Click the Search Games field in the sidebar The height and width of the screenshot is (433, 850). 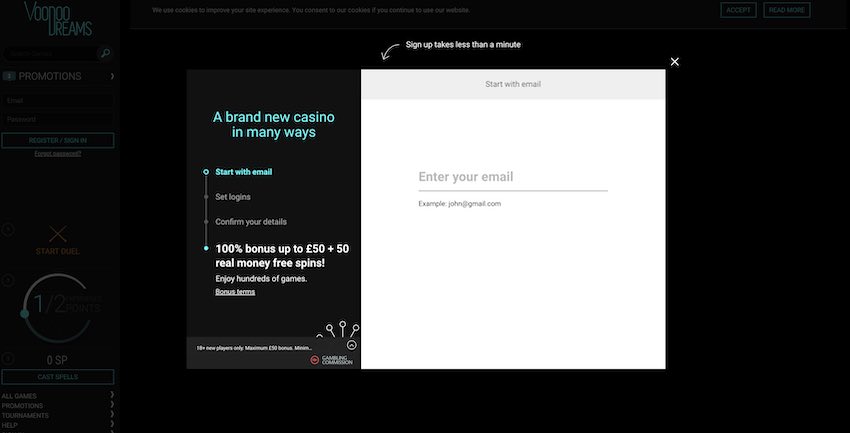click(x=50, y=54)
